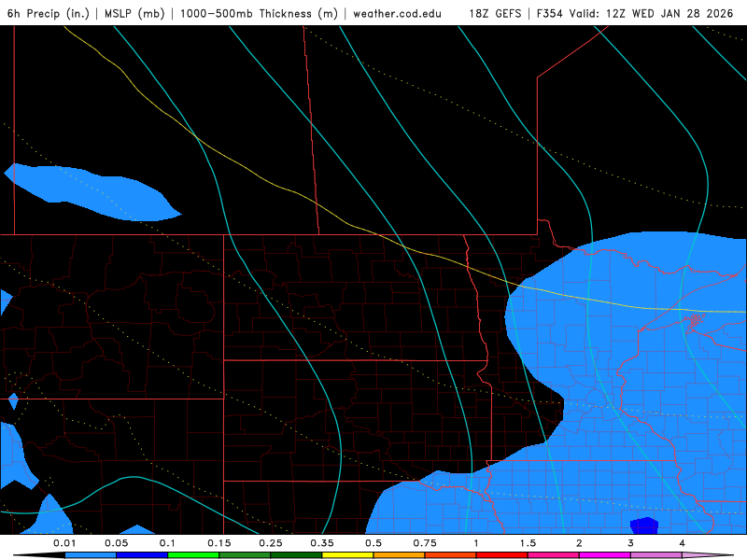The height and width of the screenshot is (560, 747).
Task: Click the legend value 4
Action: click(683, 543)
